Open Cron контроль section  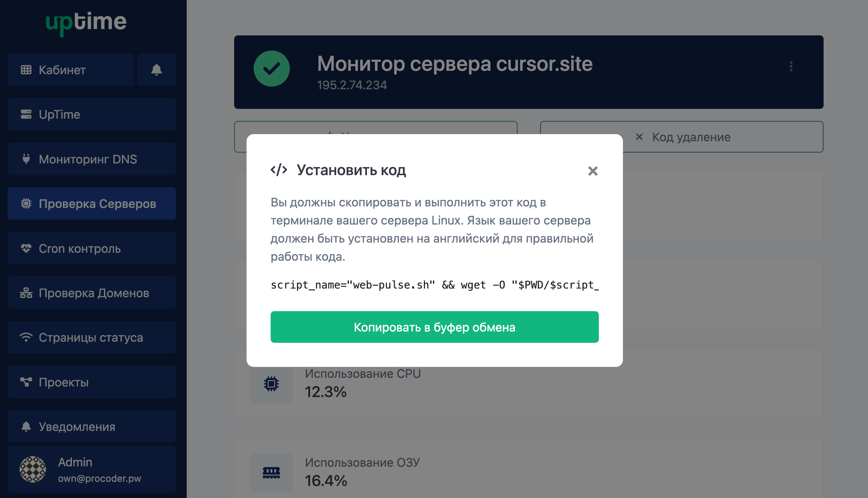click(92, 248)
